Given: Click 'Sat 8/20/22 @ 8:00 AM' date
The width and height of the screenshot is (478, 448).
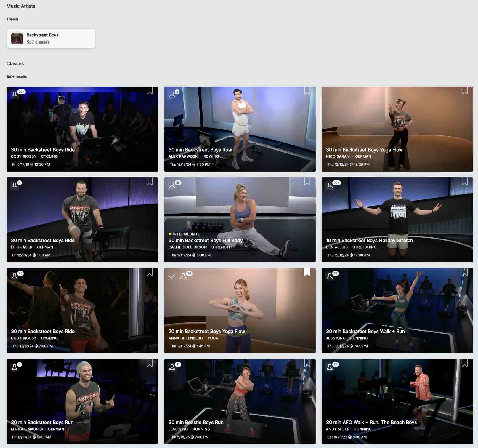Looking at the screenshot, I should [x=347, y=437].
